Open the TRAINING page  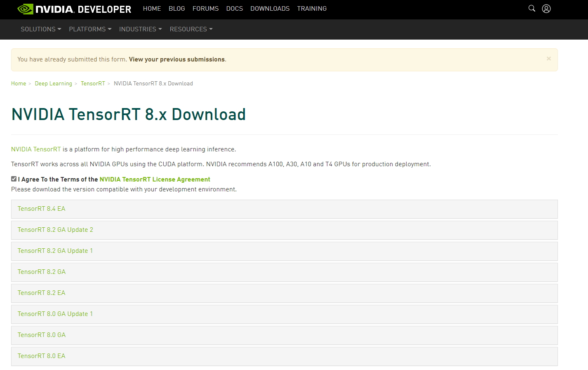point(312,8)
